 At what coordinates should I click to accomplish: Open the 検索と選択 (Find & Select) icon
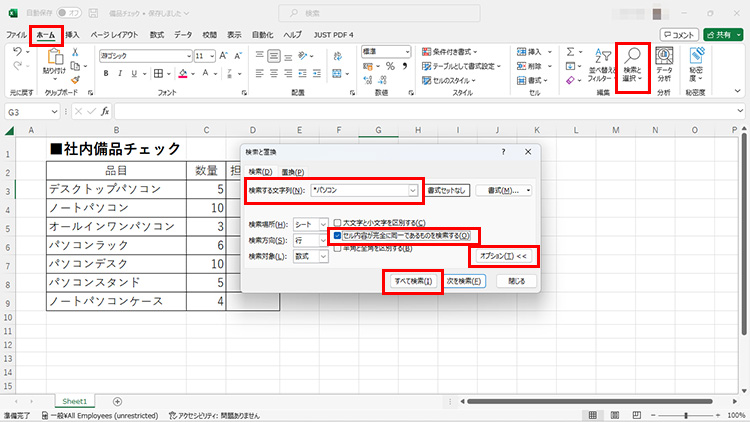(631, 66)
